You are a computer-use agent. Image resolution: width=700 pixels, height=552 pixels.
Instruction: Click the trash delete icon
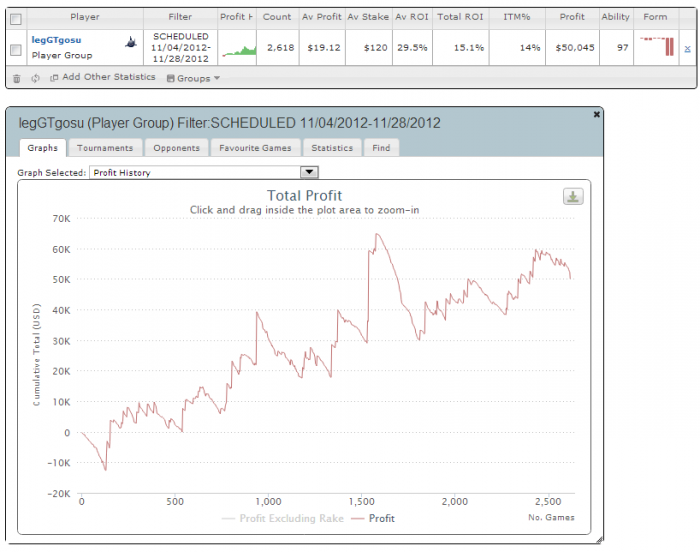click(x=17, y=78)
